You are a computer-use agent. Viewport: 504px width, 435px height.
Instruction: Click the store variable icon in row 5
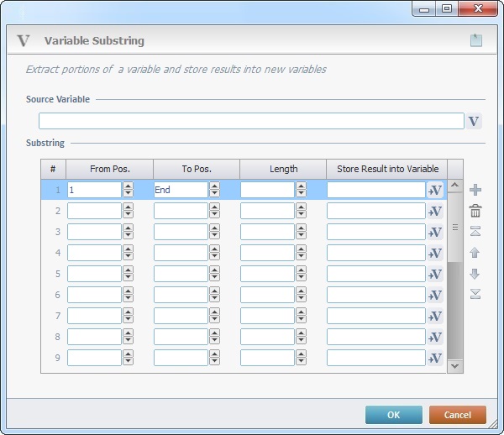[x=435, y=274]
